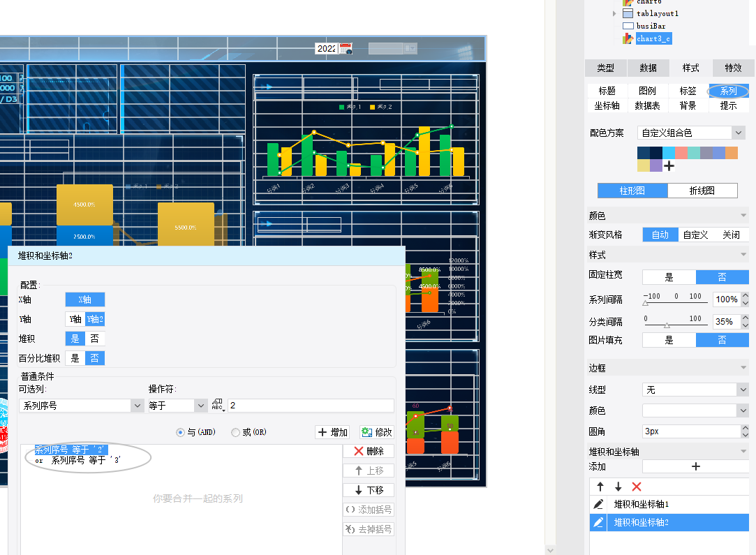Click the calendar icon beside the 2022 date field
Viewport: 756px width, 555px height.
(346, 48)
